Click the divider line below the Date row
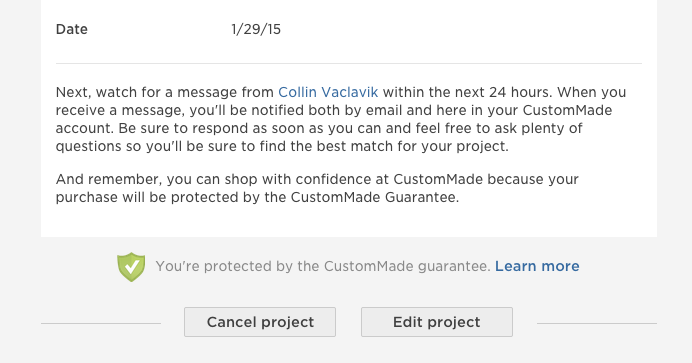This screenshot has height=363, width=692. 349,64
